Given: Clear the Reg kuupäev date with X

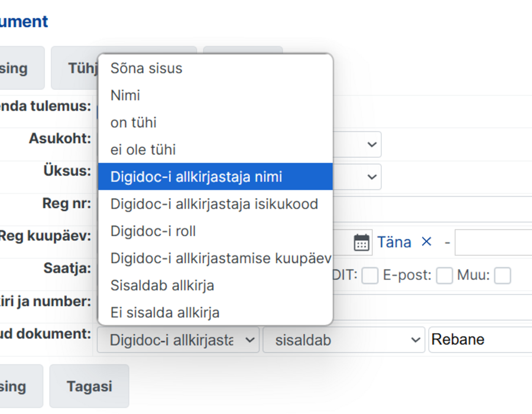Looking at the screenshot, I should [x=426, y=242].
